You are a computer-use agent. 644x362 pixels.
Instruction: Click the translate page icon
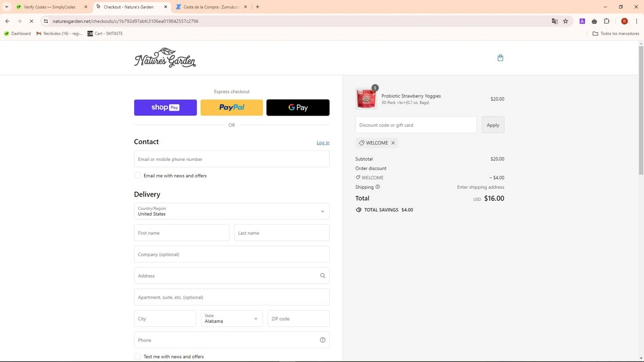[x=555, y=21]
